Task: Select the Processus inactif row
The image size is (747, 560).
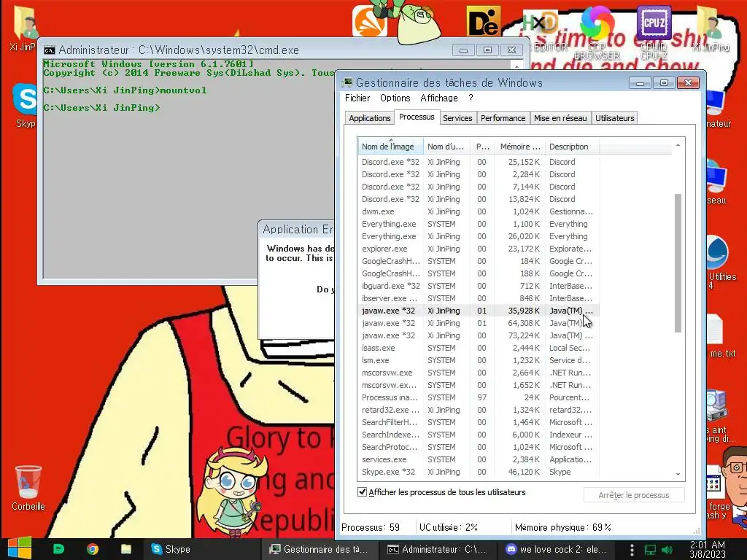Action: click(478, 397)
